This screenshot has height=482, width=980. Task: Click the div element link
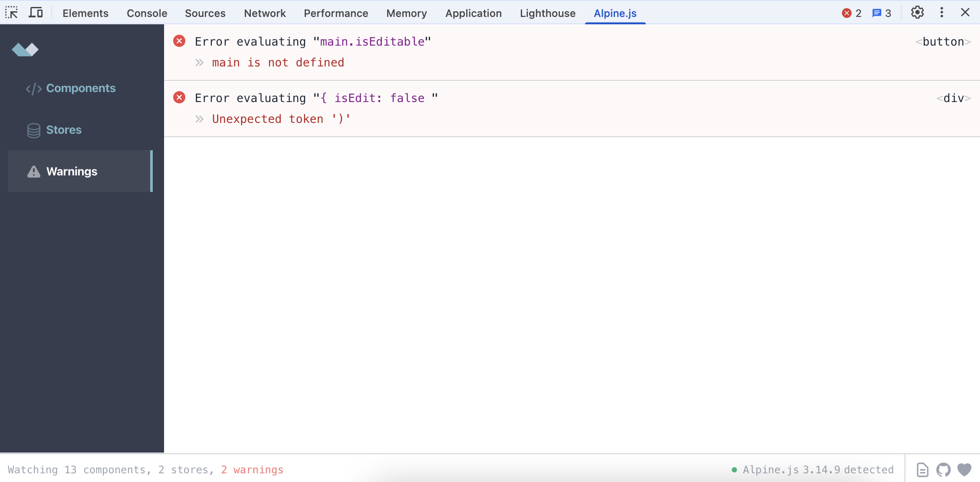pyautogui.click(x=954, y=98)
